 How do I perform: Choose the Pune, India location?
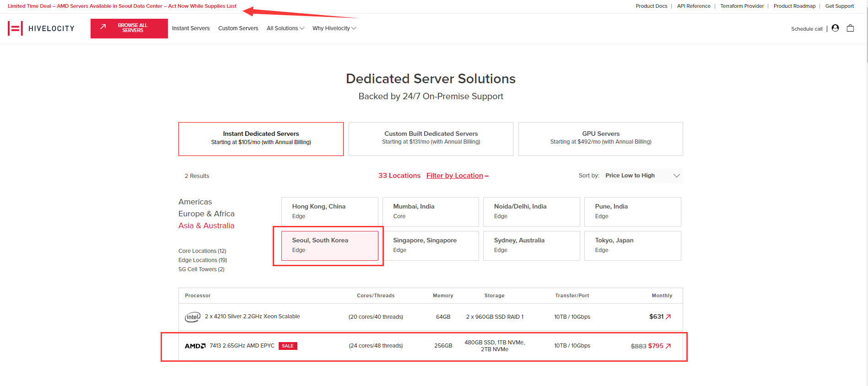pyautogui.click(x=633, y=212)
